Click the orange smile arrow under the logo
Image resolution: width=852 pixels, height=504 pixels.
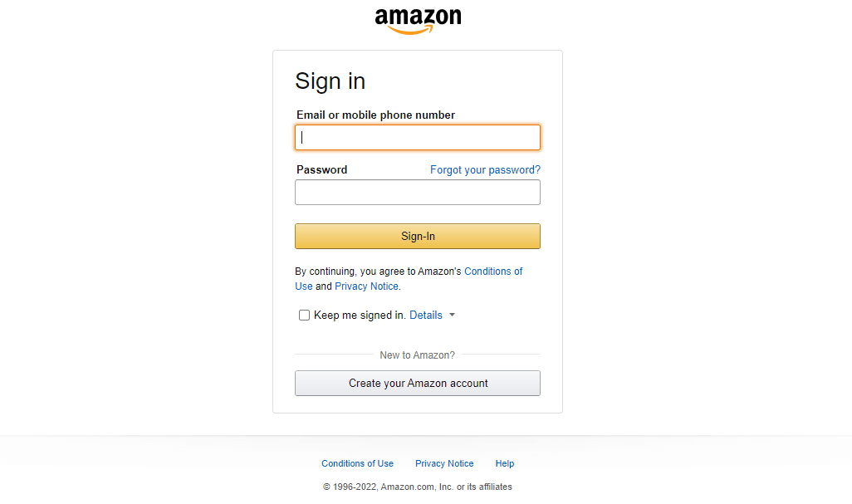(417, 30)
